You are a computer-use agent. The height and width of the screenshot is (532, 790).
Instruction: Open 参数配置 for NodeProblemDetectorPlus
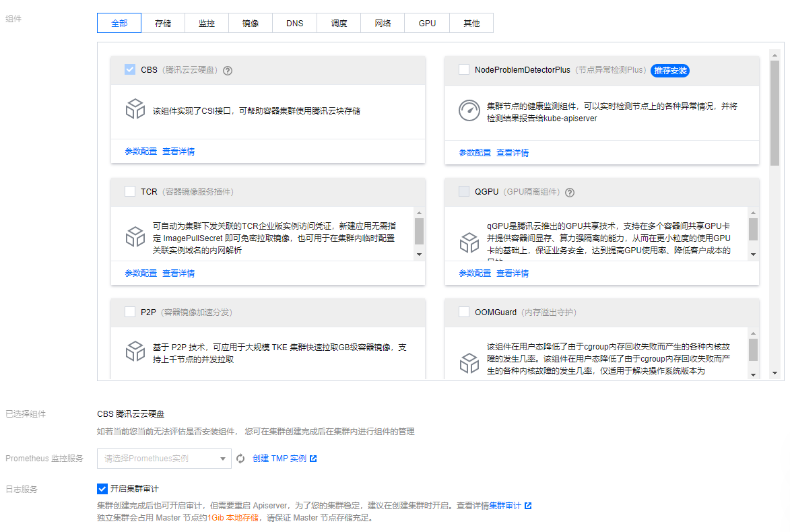pos(475,153)
